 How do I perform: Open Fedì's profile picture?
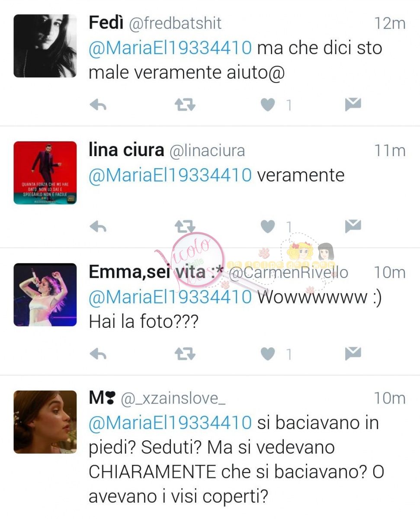click(x=45, y=46)
